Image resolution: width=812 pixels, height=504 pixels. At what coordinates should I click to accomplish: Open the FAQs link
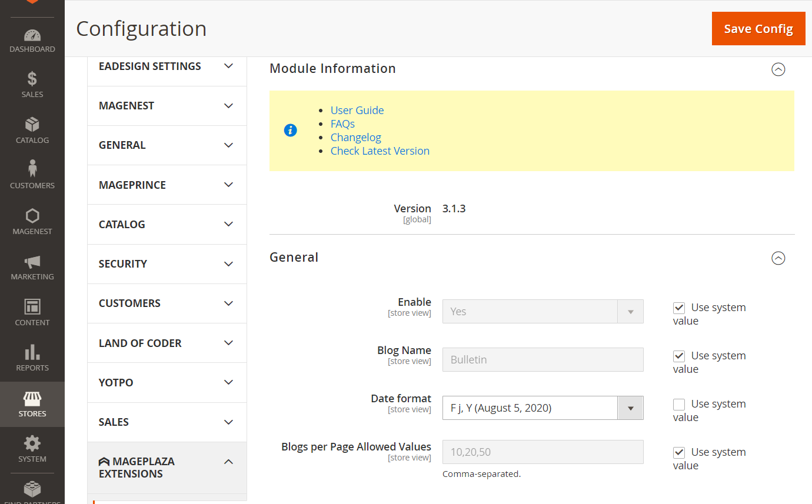pyautogui.click(x=342, y=124)
